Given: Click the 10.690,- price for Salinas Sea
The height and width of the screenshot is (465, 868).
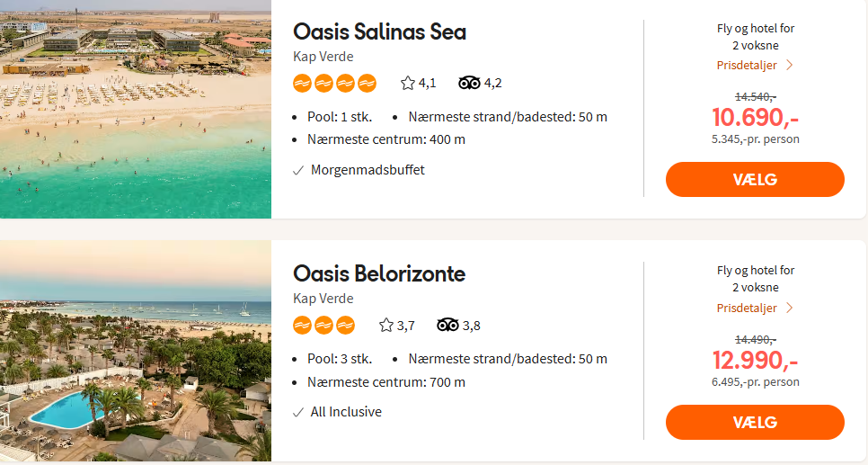Looking at the screenshot, I should point(755,117).
